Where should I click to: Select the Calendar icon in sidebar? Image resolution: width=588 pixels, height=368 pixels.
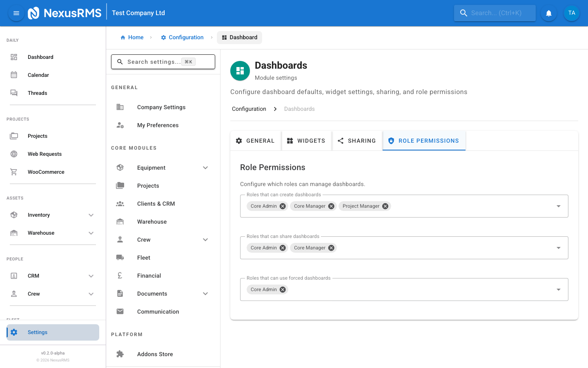coord(14,75)
